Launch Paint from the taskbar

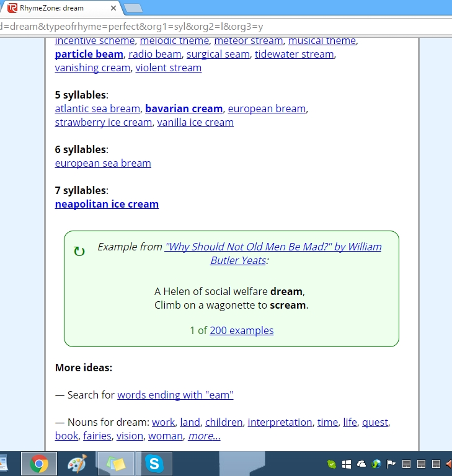78,464
